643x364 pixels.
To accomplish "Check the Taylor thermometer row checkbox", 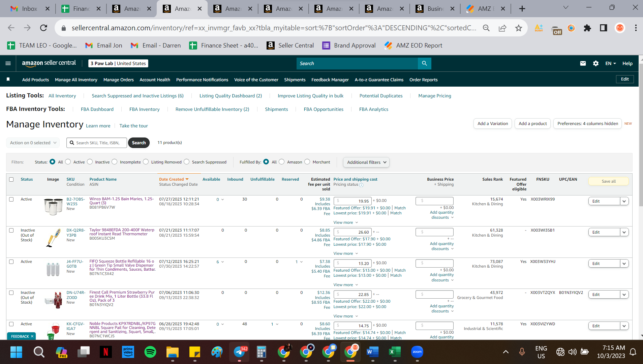I will pyautogui.click(x=11, y=230).
